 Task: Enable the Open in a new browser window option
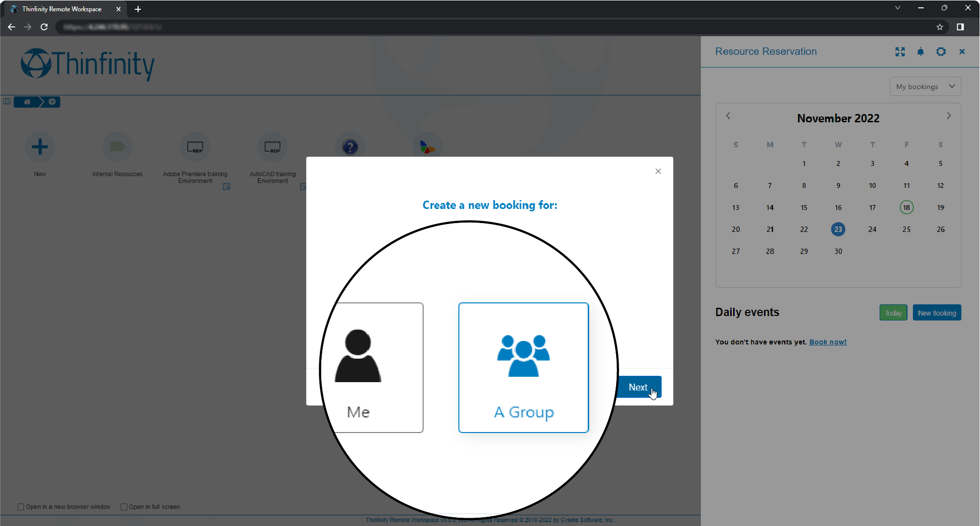[21, 506]
